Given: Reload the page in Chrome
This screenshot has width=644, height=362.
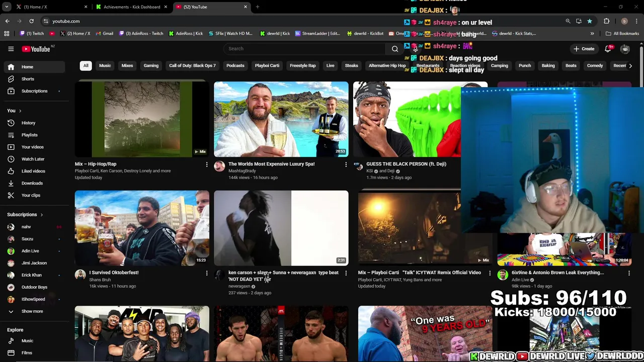Looking at the screenshot, I should [x=31, y=21].
